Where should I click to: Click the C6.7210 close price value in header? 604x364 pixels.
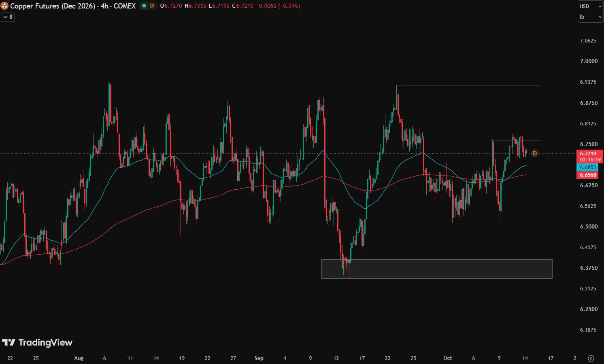pos(242,6)
